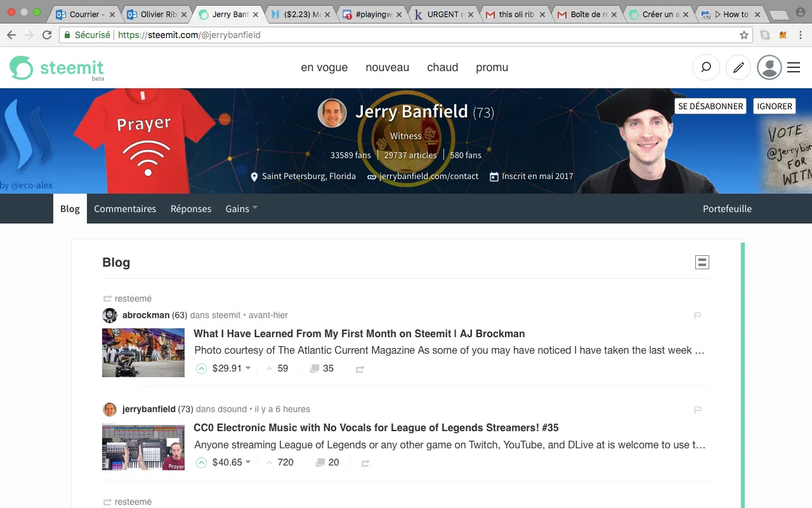Open the Steemit search icon
This screenshot has width=812, height=508.
[705, 67]
